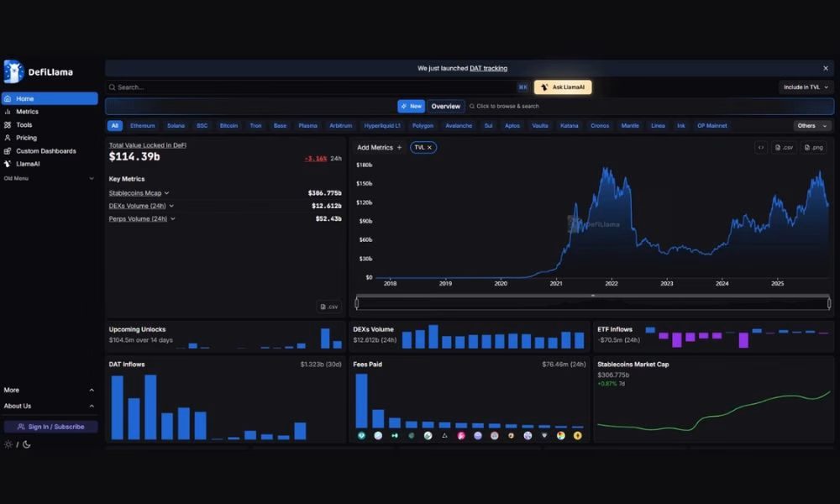Expand the Perps Volume (24h) metric
Screen dimensions: 840x504
pyautogui.click(x=172, y=218)
